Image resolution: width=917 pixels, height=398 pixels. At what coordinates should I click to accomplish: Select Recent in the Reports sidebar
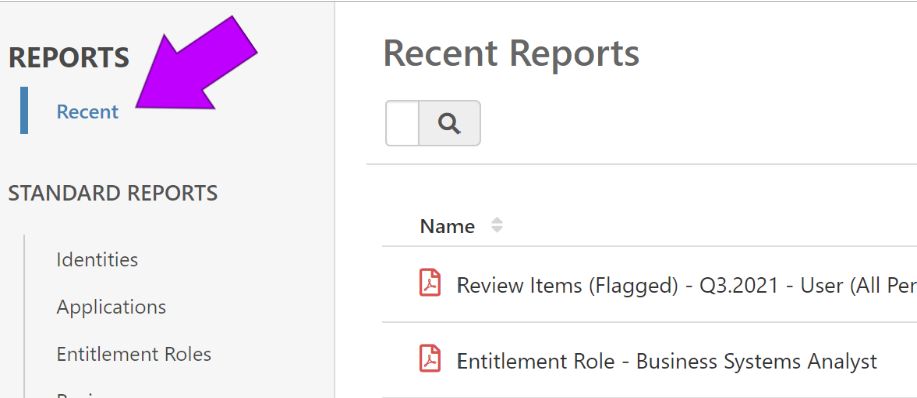pyautogui.click(x=88, y=112)
